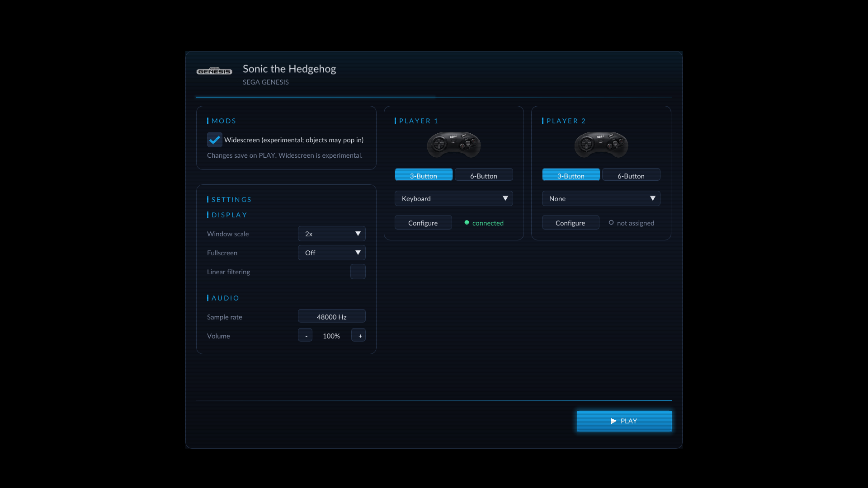
Task: Uncheck the Widescreen experimental mod checkbox
Action: pyautogui.click(x=215, y=140)
